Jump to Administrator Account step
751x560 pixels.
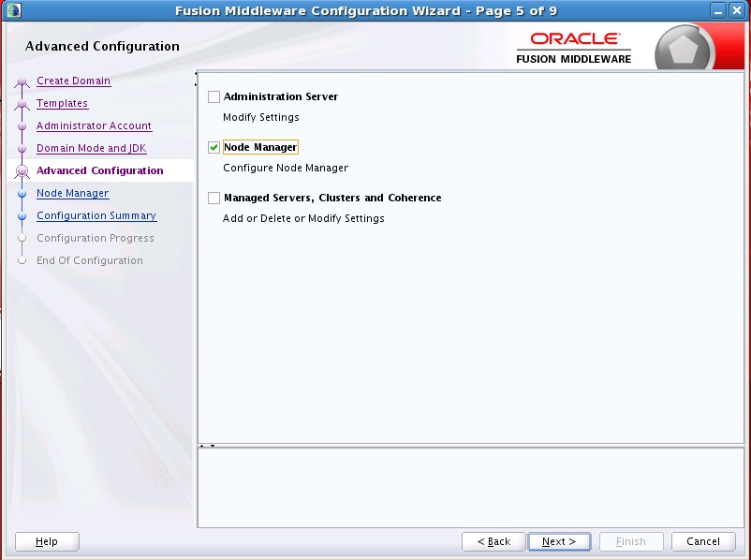point(94,126)
